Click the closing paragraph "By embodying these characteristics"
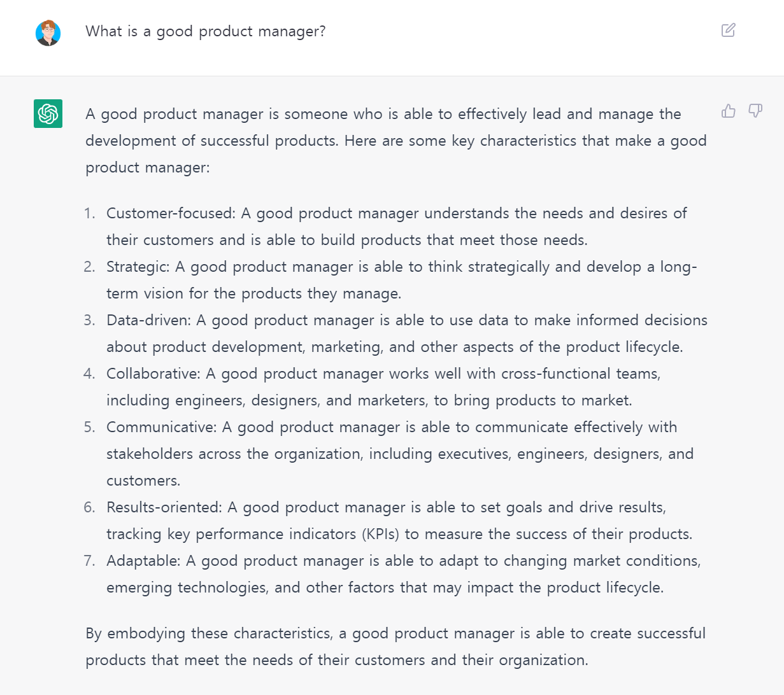 pyautogui.click(x=396, y=647)
